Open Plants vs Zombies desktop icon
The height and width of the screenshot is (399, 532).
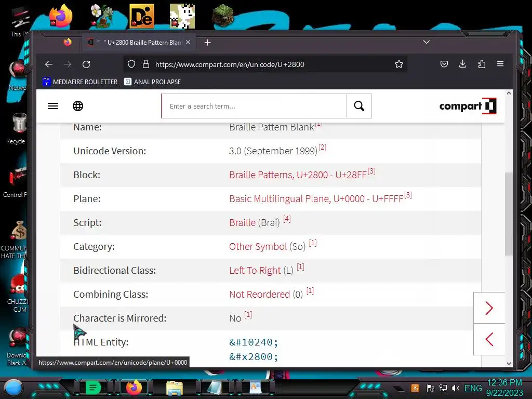click(x=101, y=16)
